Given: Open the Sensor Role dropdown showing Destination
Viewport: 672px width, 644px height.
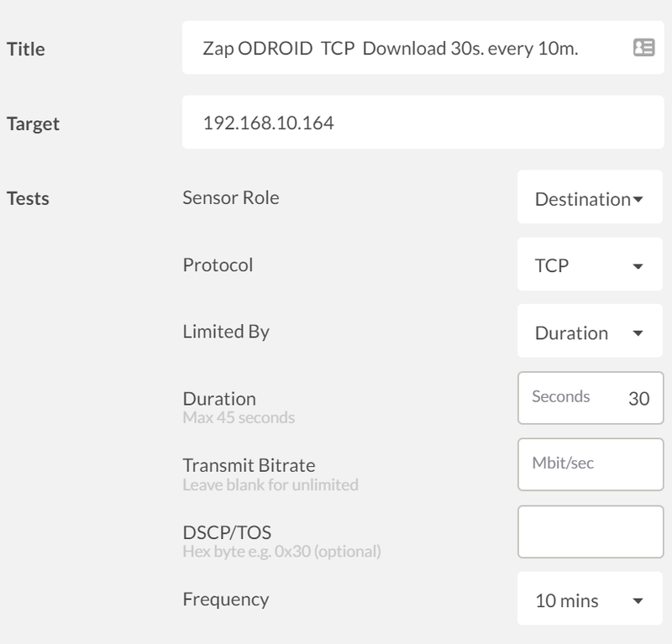Looking at the screenshot, I should click(x=590, y=196).
